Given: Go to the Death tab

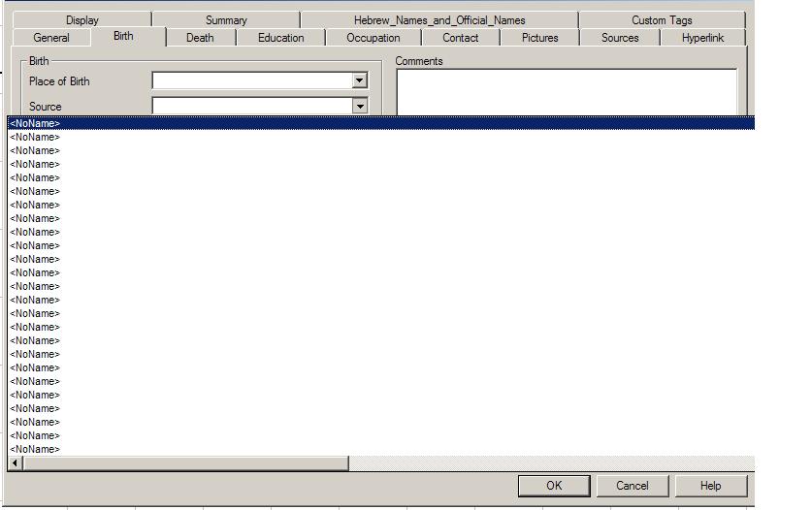Looking at the screenshot, I should [200, 38].
